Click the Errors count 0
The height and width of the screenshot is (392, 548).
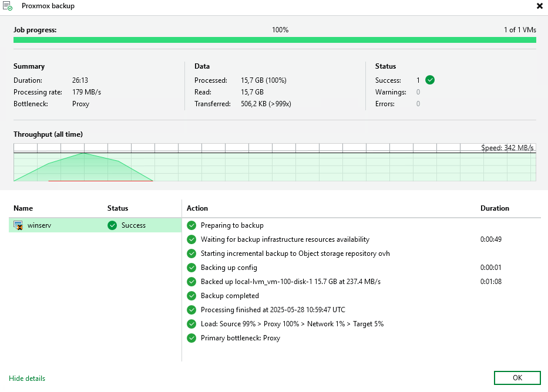418,104
